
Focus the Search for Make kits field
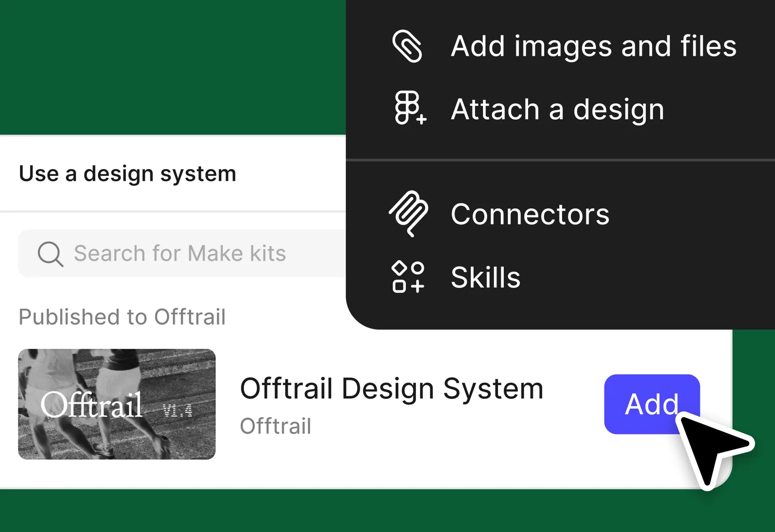(182, 253)
